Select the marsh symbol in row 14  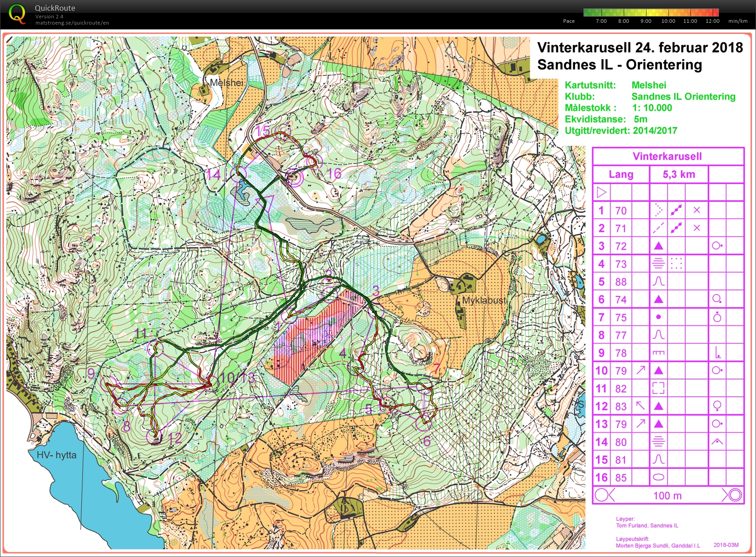(x=658, y=442)
